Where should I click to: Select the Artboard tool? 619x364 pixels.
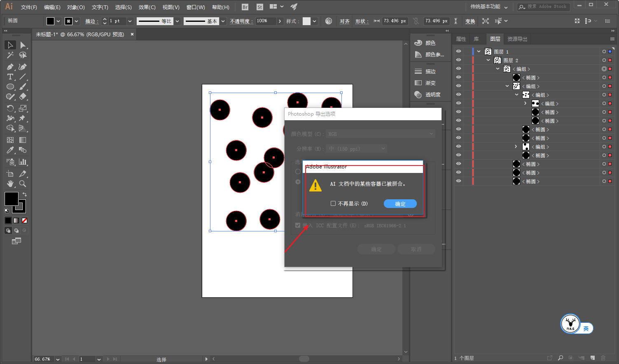[10, 174]
